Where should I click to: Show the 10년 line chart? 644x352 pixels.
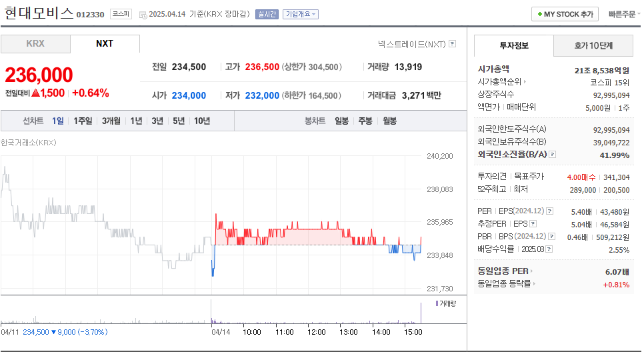(x=202, y=121)
